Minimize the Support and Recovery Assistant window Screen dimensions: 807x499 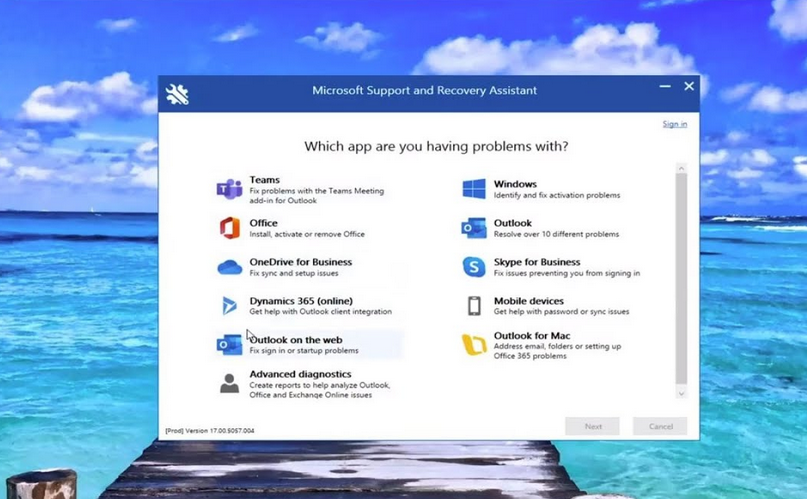pos(665,86)
